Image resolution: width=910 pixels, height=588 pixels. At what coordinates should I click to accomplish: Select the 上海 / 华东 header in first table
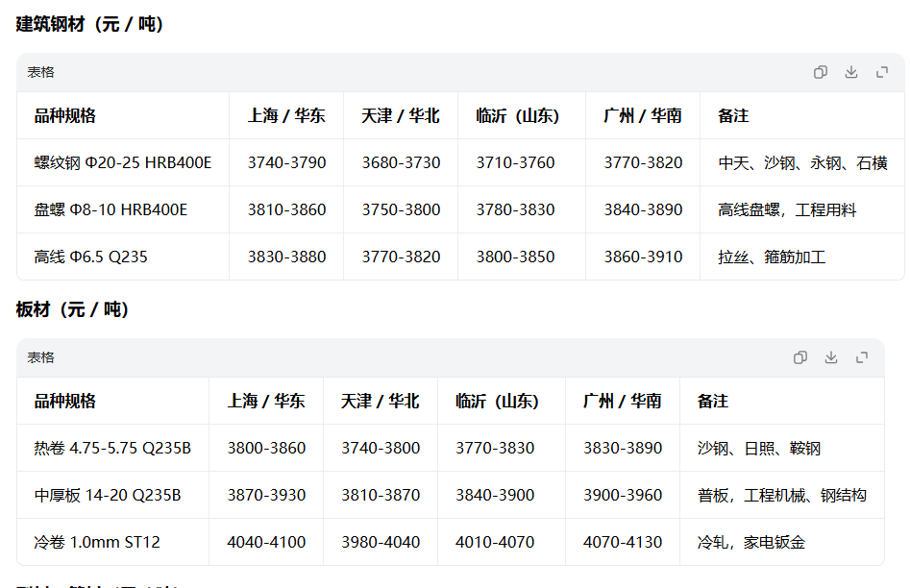tap(286, 115)
